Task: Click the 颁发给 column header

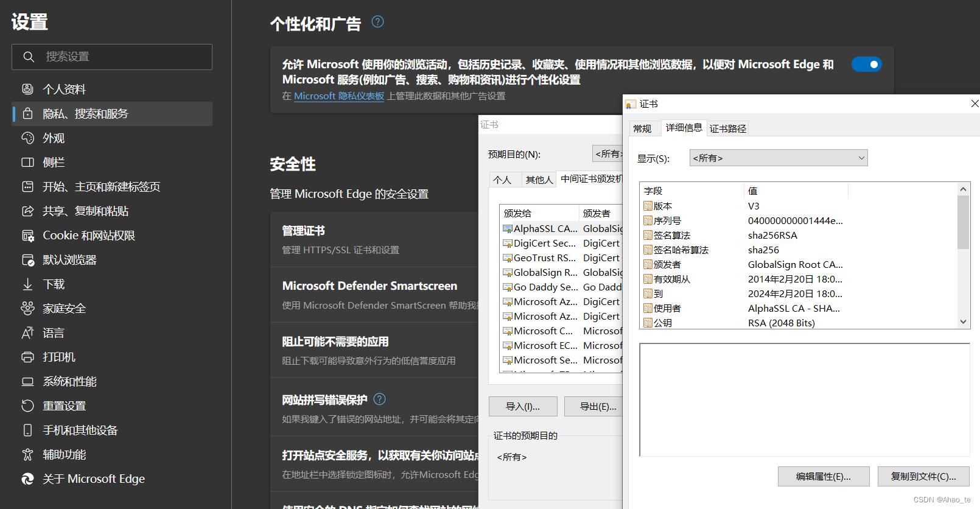Action: pyautogui.click(x=539, y=213)
